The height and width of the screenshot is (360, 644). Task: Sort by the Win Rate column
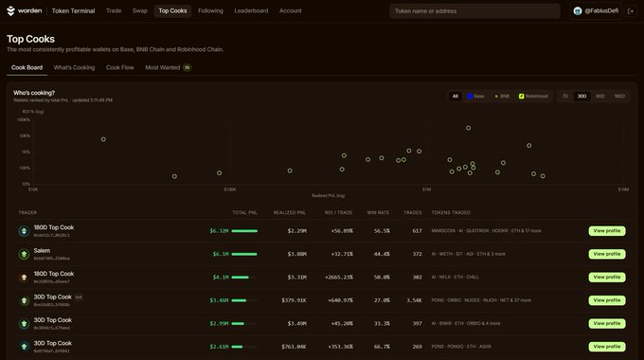tap(378, 212)
